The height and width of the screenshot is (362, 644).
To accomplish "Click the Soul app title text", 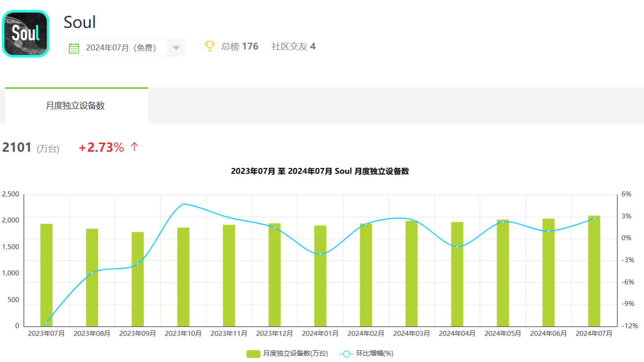I will pos(80,22).
